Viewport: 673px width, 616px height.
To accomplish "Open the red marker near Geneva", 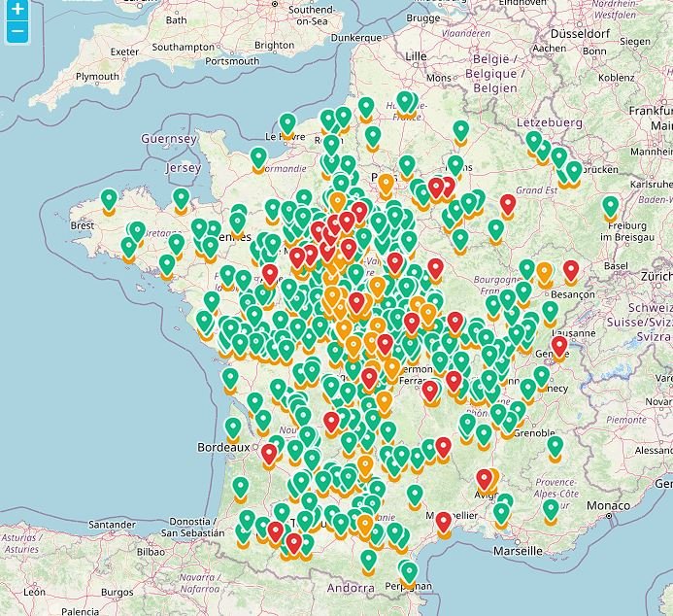I will tap(559, 345).
